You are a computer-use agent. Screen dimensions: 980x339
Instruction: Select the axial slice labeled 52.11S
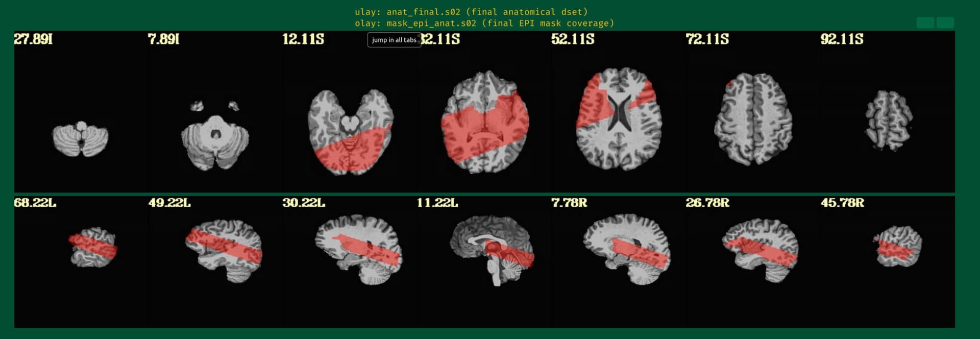coord(619,119)
